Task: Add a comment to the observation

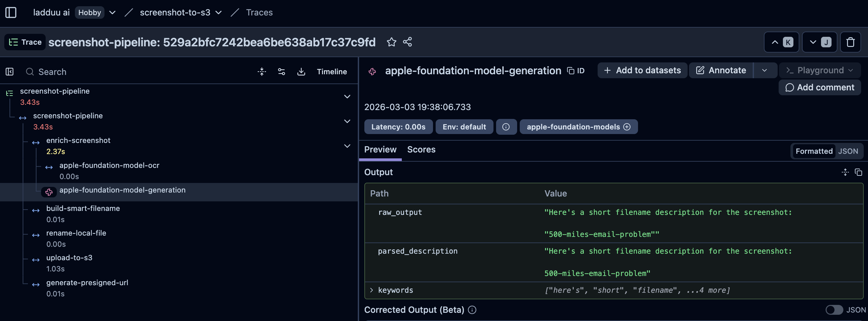Action: click(819, 87)
